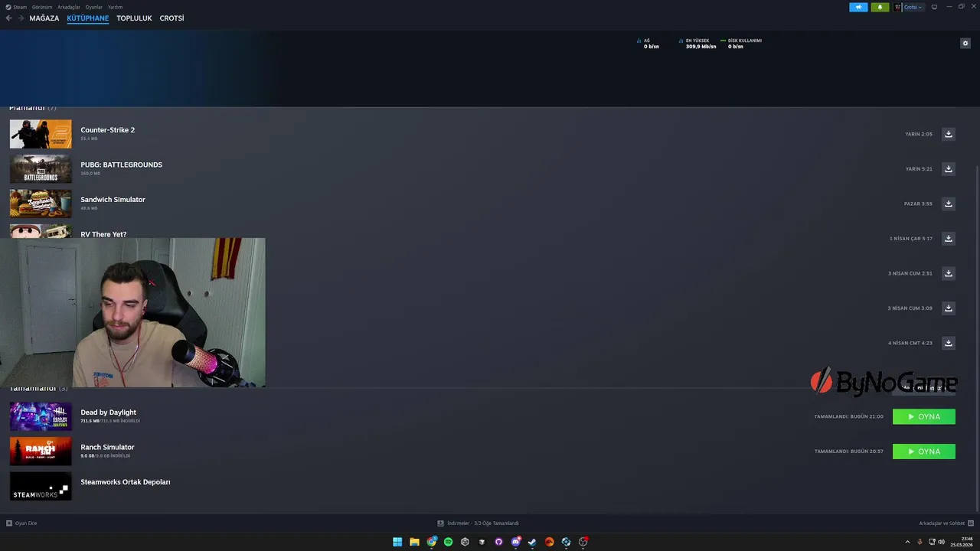
Task: Open the Steamworks thumbnail
Action: click(x=41, y=486)
